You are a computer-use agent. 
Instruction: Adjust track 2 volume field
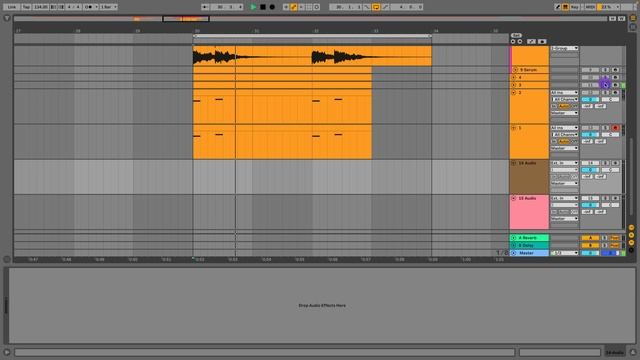coord(590,99)
